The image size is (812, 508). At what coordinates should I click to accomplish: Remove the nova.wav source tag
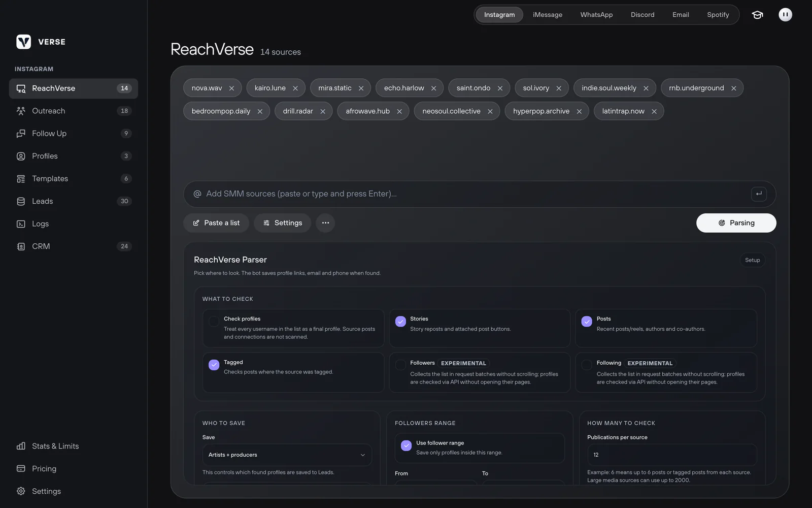(x=231, y=88)
